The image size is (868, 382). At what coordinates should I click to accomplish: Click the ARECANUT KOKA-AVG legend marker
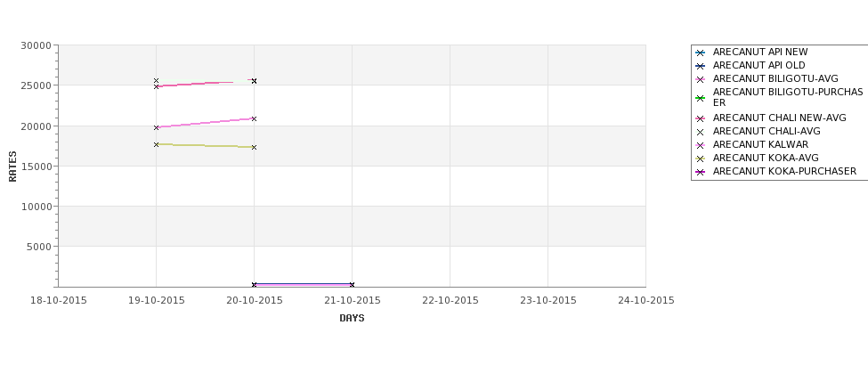(x=701, y=158)
